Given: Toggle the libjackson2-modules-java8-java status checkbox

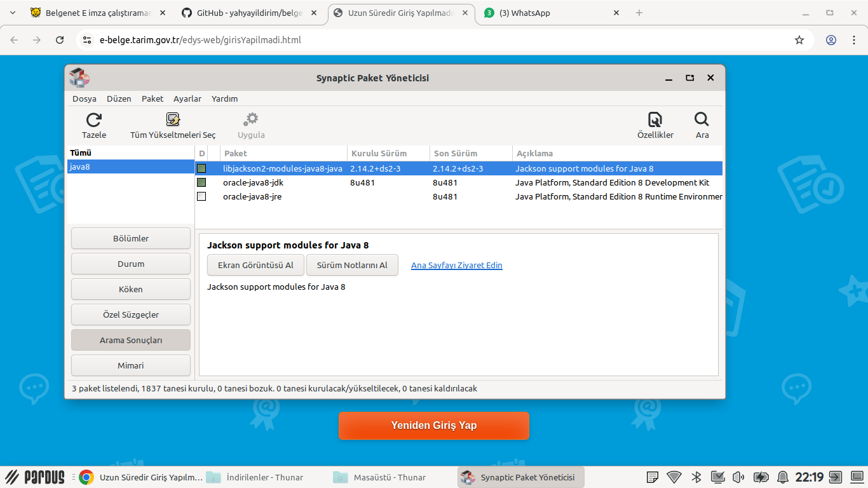Looking at the screenshot, I should (201, 169).
